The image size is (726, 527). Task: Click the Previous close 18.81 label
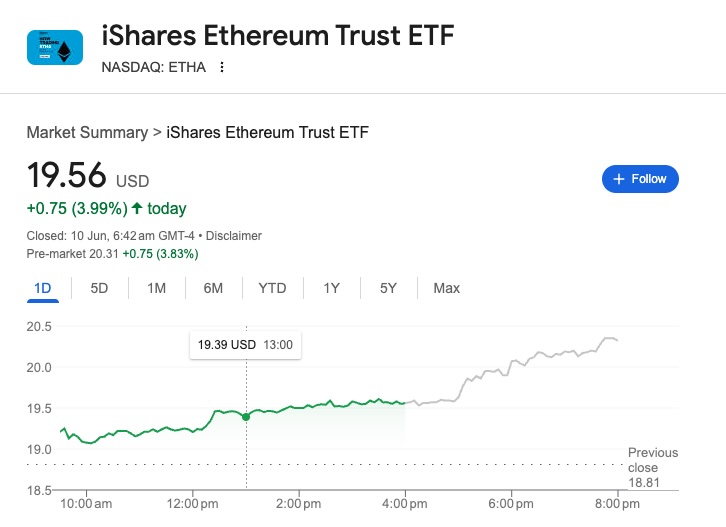click(652, 467)
